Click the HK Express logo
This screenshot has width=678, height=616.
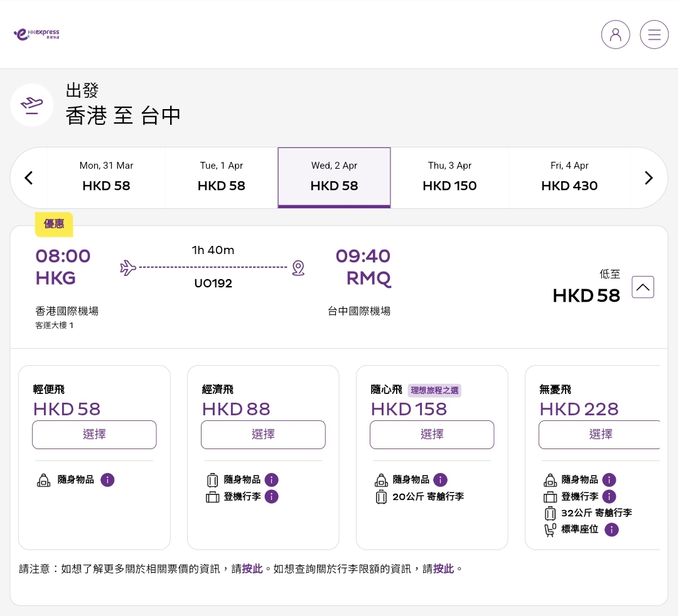click(36, 35)
